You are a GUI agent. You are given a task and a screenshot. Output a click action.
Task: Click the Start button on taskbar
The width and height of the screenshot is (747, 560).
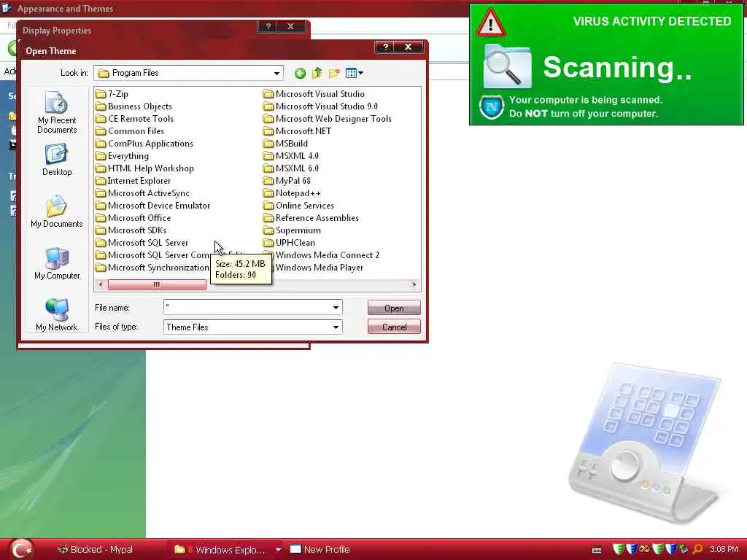click(x=21, y=549)
